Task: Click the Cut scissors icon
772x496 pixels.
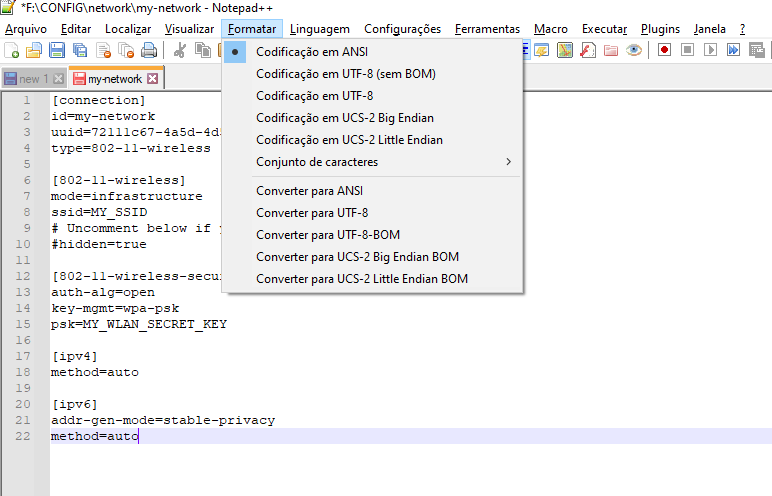Action: (179, 50)
